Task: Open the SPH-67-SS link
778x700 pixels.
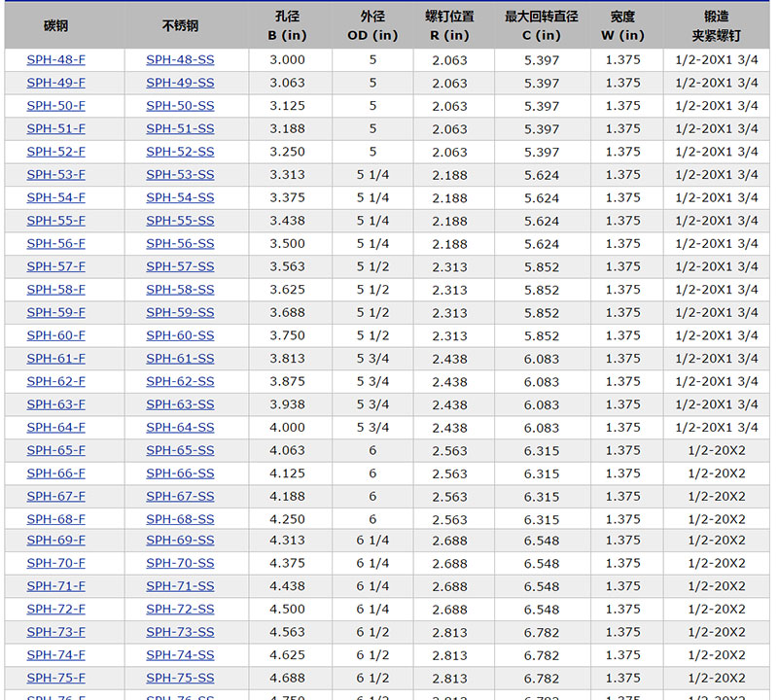Action: 180,497
